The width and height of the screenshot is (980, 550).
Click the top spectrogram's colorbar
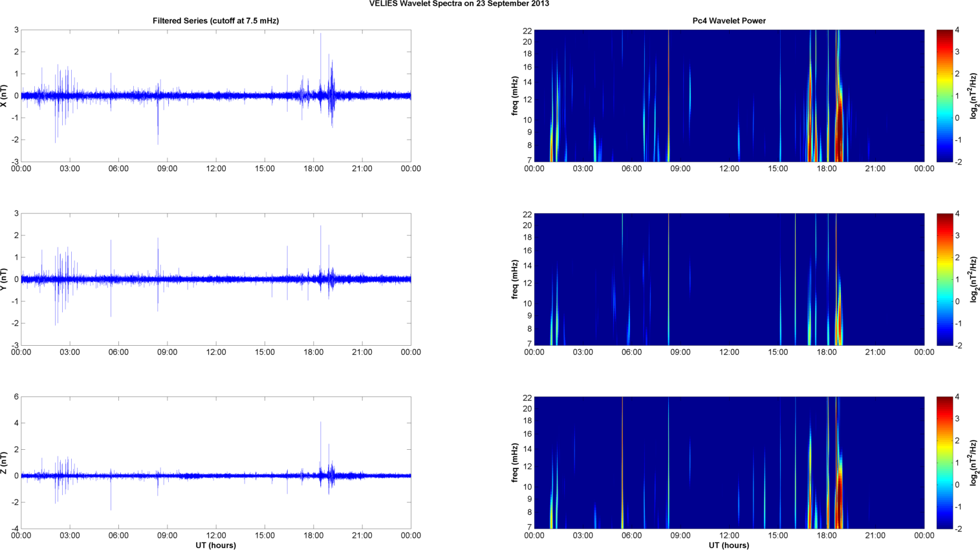click(x=944, y=96)
